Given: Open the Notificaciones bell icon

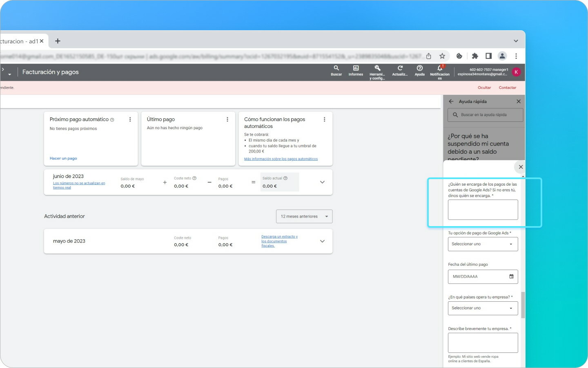Looking at the screenshot, I should point(440,72).
